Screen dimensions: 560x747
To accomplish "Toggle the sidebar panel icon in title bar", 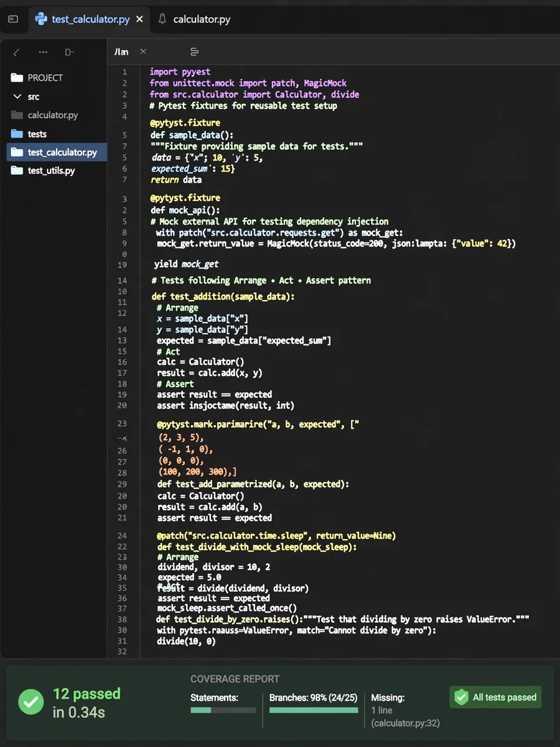I will [x=13, y=19].
